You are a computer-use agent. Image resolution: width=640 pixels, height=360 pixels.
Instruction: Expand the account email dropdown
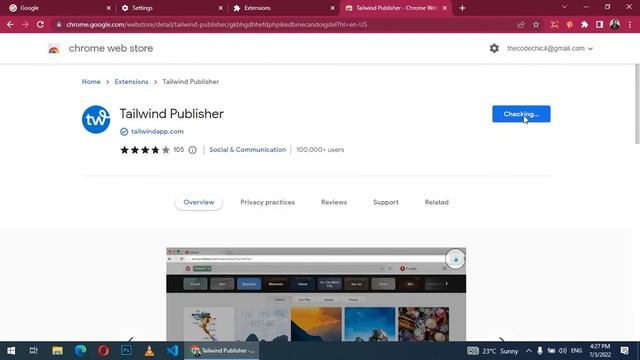tap(550, 48)
